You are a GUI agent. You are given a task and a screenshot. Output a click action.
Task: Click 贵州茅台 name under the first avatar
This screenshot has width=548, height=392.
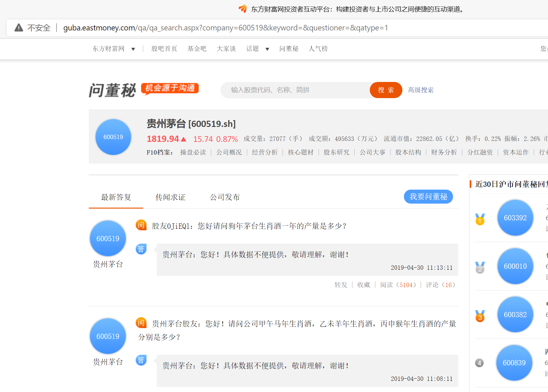pyautogui.click(x=108, y=264)
